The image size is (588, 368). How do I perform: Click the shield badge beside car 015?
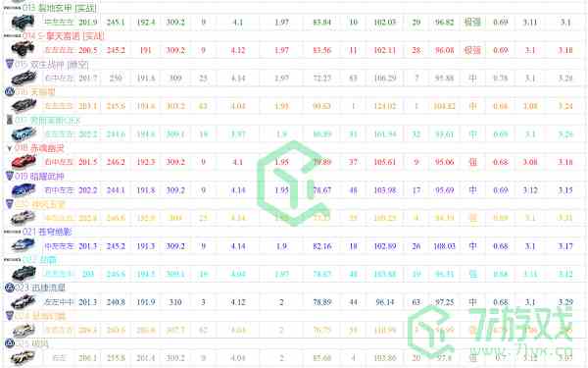click(10, 64)
